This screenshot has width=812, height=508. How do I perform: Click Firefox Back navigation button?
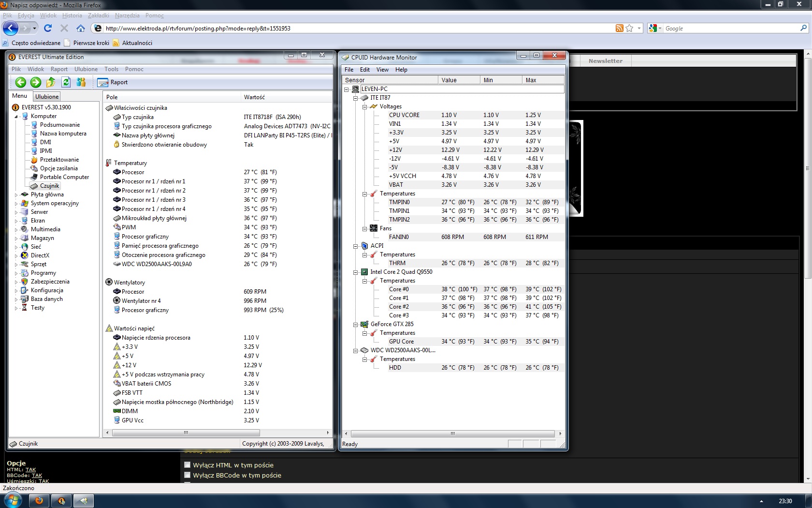click(11, 28)
